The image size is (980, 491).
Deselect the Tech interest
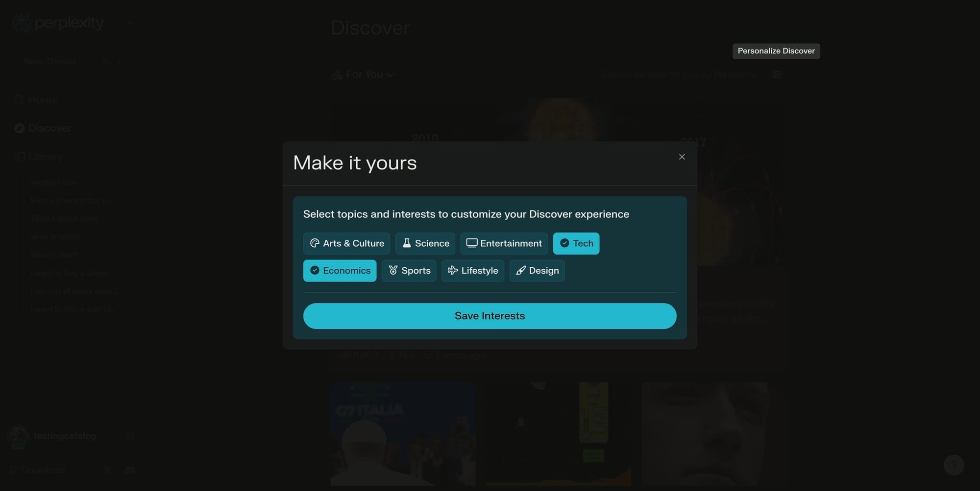(x=576, y=243)
